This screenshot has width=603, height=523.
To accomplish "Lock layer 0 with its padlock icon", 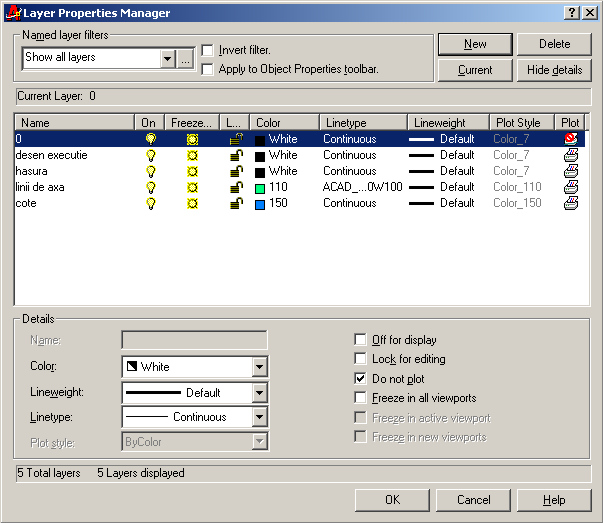I will 236,139.
